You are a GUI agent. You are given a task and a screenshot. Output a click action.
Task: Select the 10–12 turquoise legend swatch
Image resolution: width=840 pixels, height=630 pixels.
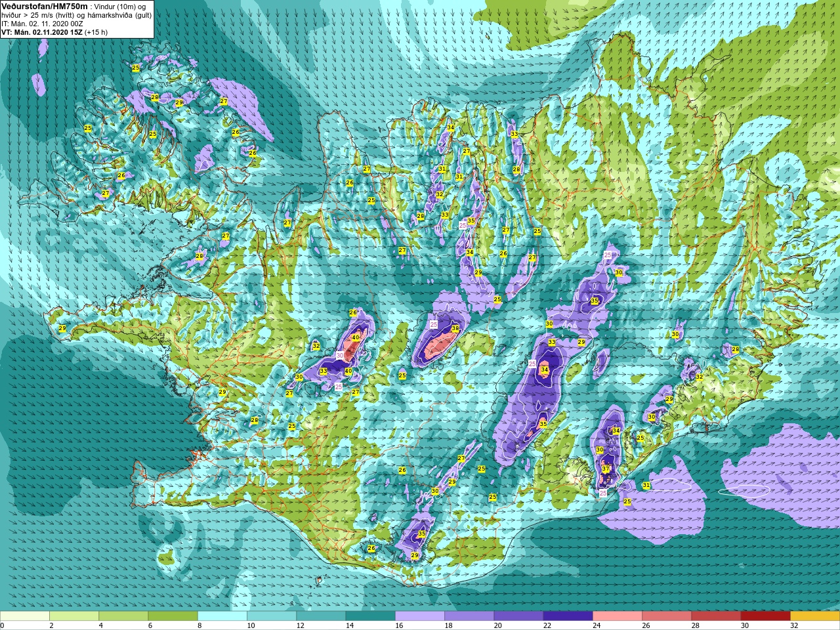click(x=272, y=616)
